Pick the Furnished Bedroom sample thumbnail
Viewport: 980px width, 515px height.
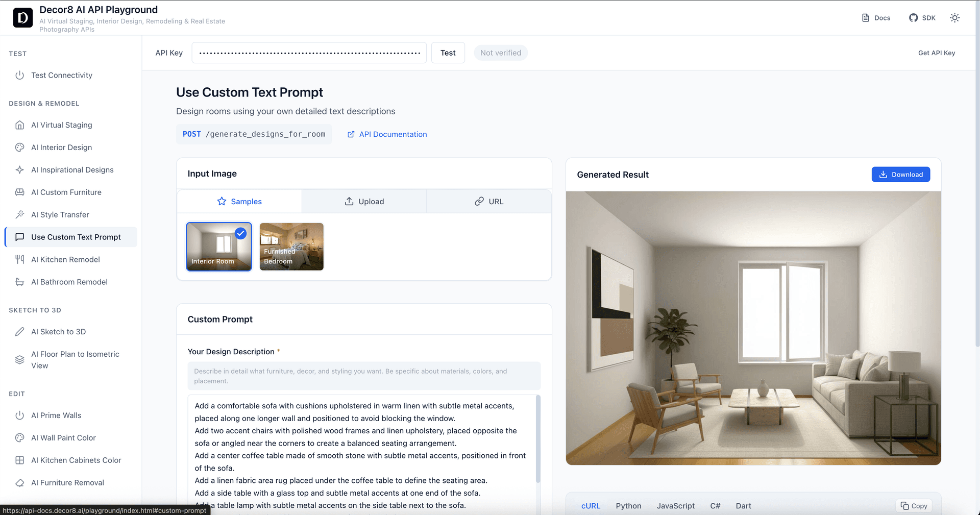tap(291, 247)
